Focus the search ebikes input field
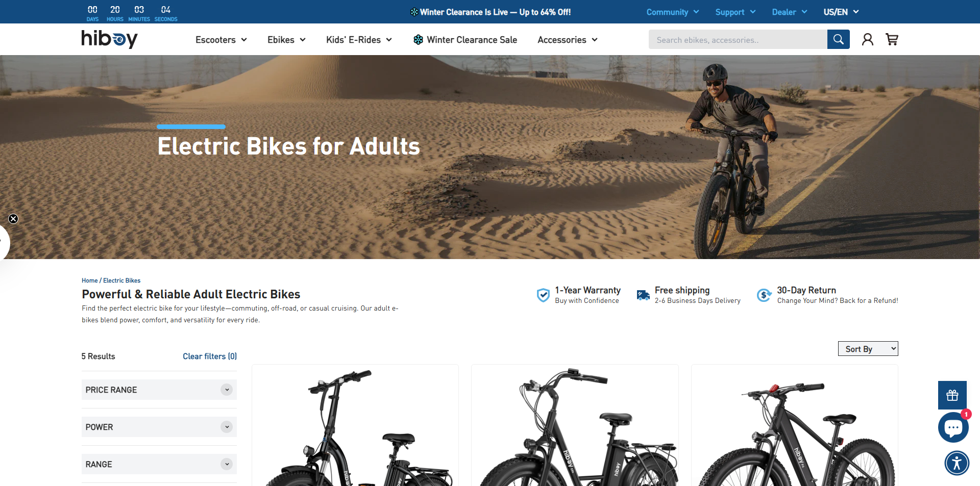 tap(738, 39)
